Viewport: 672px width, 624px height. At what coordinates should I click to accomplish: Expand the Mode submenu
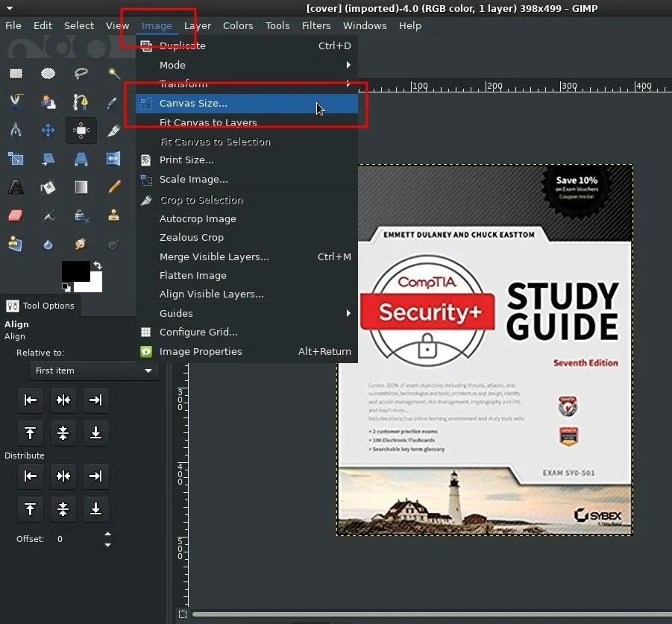(247, 65)
